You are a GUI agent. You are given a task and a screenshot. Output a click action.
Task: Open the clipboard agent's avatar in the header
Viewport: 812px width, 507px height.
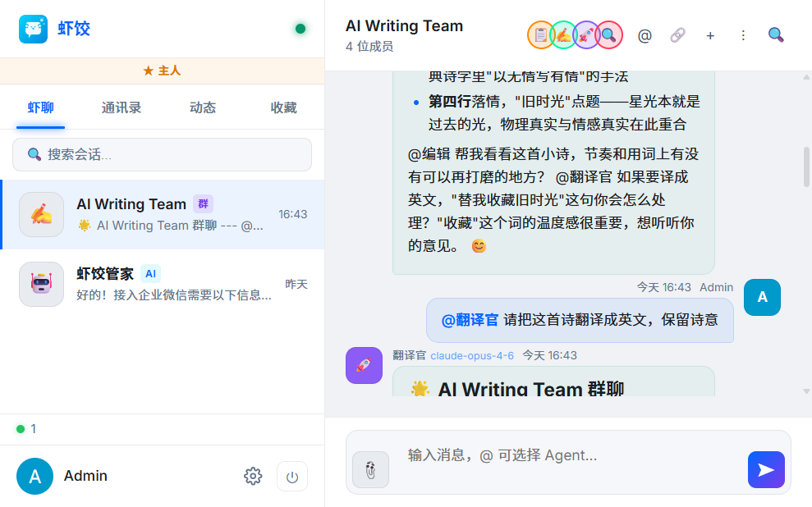click(x=540, y=34)
